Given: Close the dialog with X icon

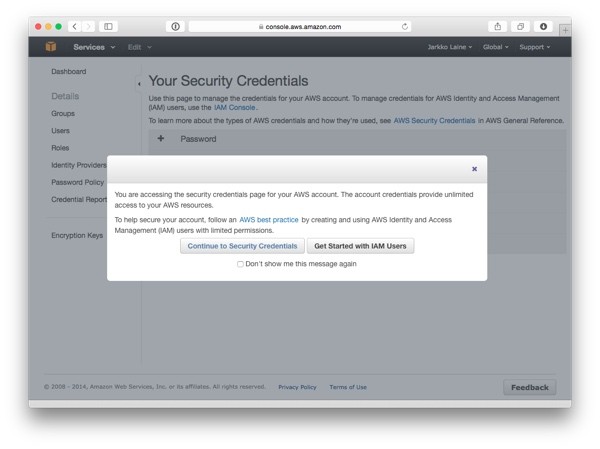Looking at the screenshot, I should 474,169.
